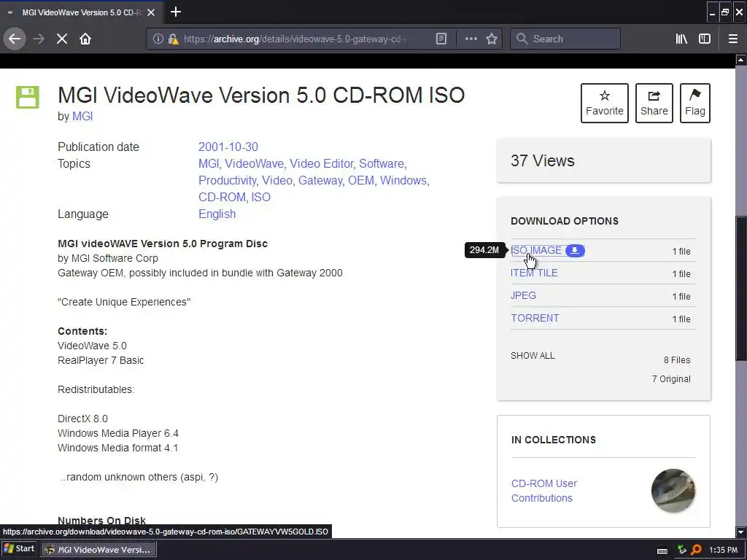Click SHOW ALL download files

[x=533, y=356]
